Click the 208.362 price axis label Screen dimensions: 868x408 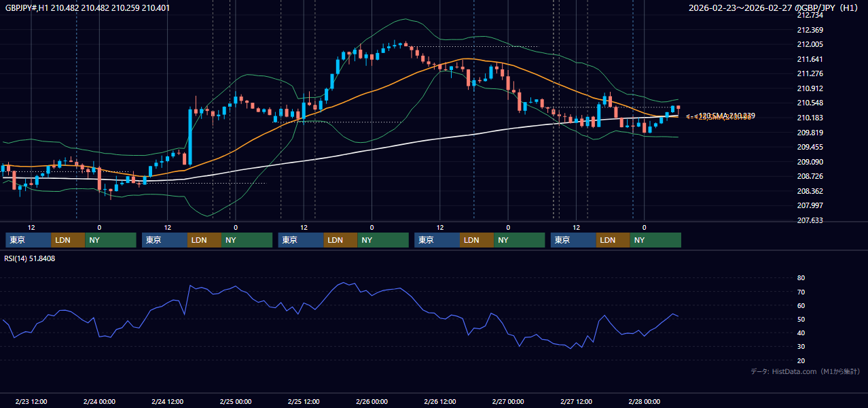pyautogui.click(x=810, y=191)
